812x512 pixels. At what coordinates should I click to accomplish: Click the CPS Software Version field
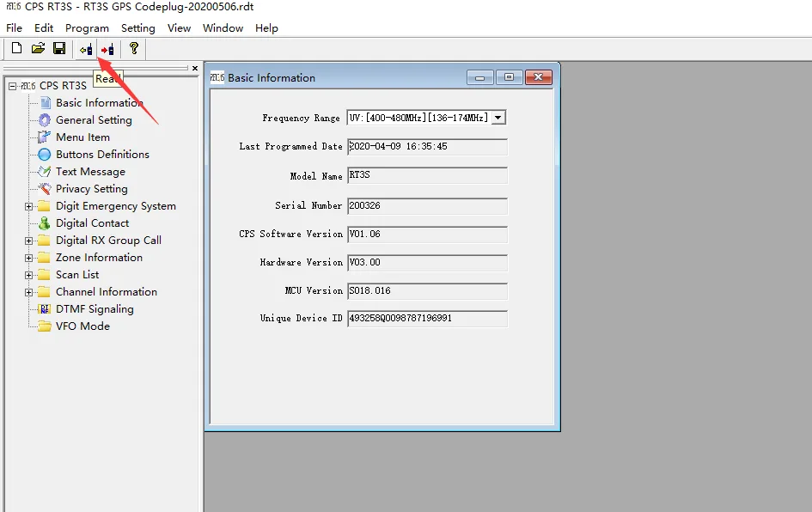coord(427,234)
